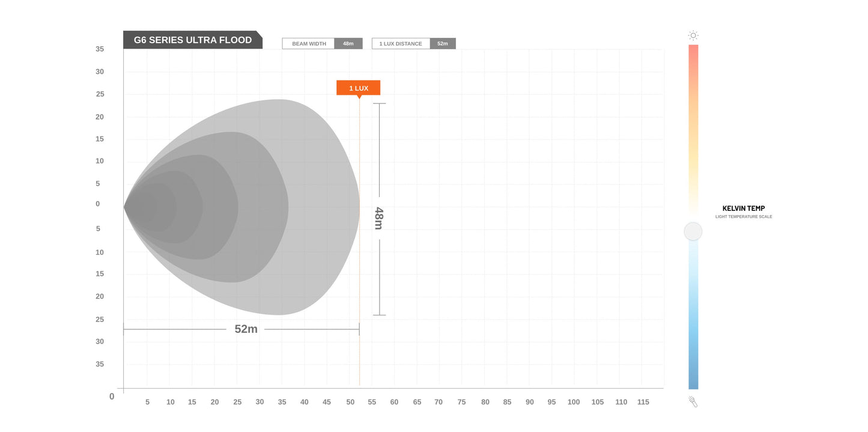The height and width of the screenshot is (432, 868).
Task: Click the sun icon above temperature scale
Action: point(693,35)
